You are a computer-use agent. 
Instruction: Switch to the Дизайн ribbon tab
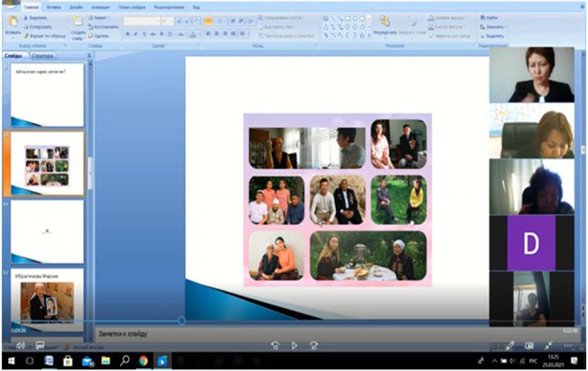coord(76,7)
